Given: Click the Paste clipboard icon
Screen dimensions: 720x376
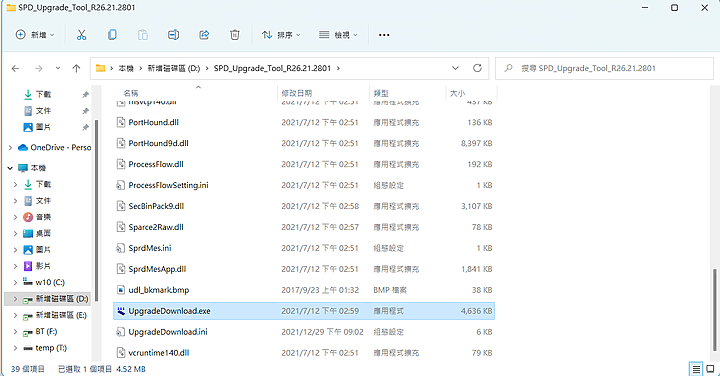Looking at the screenshot, I should click(143, 35).
